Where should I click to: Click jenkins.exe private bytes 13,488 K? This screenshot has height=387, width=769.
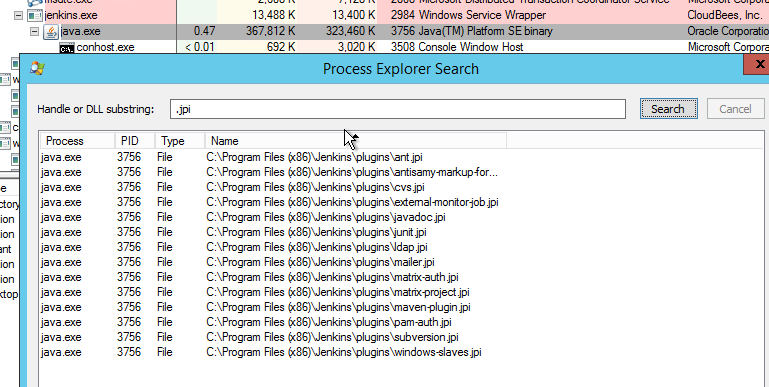pos(274,16)
